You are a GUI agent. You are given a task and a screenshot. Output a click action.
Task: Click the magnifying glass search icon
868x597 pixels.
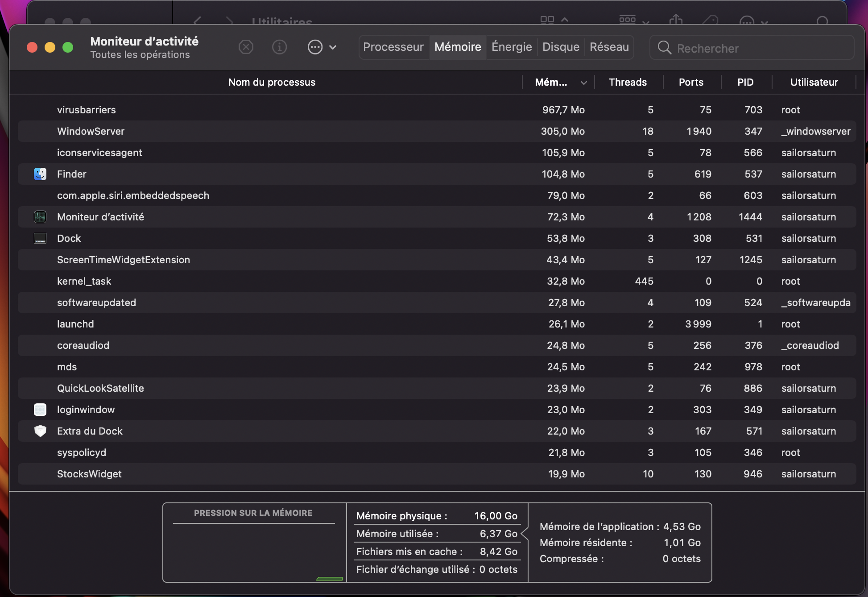pos(664,48)
